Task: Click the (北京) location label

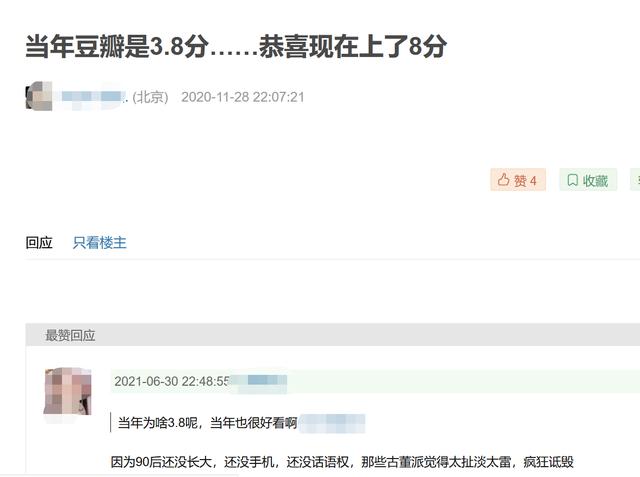Action: (150, 97)
